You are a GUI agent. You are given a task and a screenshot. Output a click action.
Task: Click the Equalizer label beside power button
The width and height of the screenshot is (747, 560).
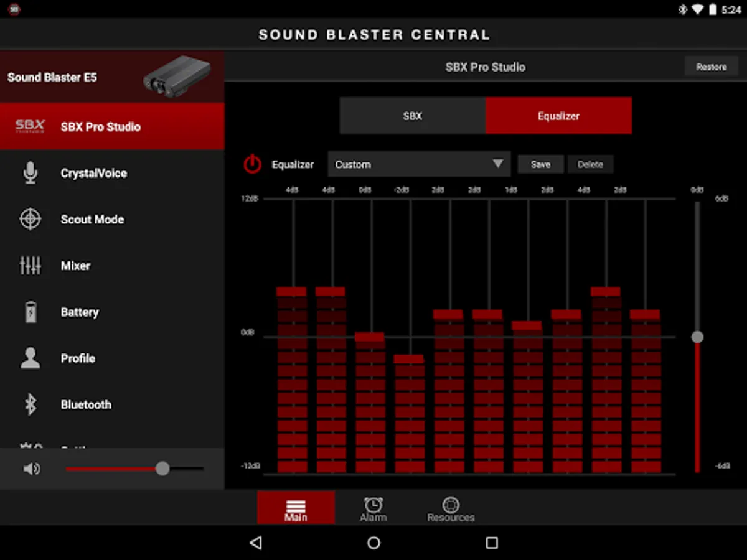[x=293, y=164]
